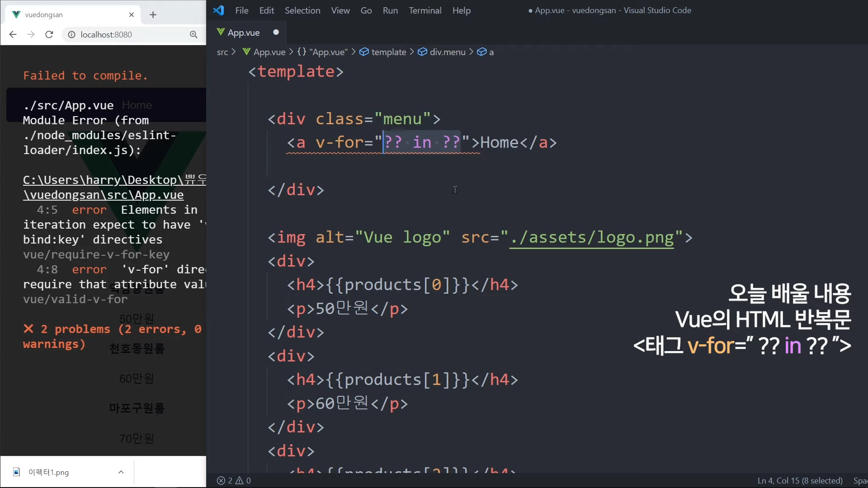Switch to the App.vue editor tab

pyautogui.click(x=243, y=33)
